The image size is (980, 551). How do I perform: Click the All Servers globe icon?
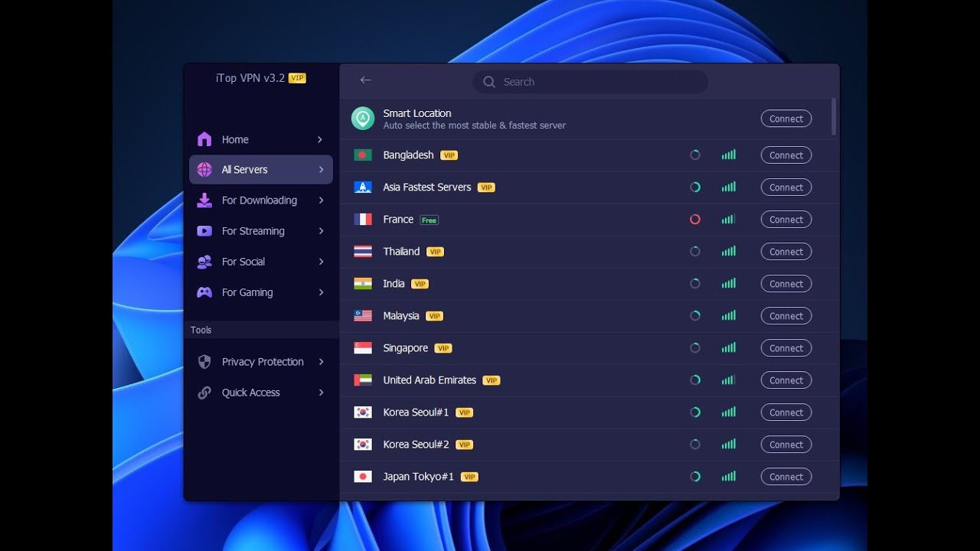pos(204,170)
